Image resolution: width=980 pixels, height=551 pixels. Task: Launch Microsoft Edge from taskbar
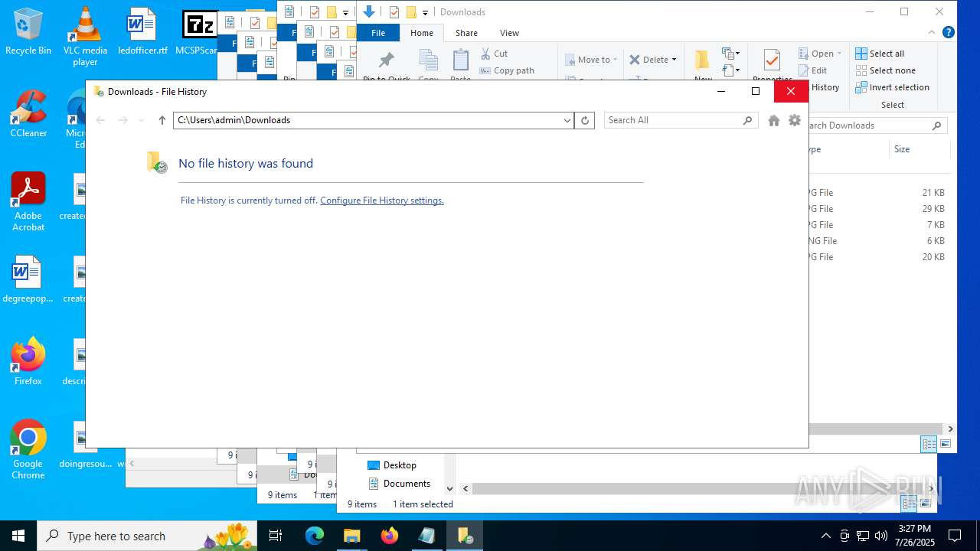[x=315, y=536]
